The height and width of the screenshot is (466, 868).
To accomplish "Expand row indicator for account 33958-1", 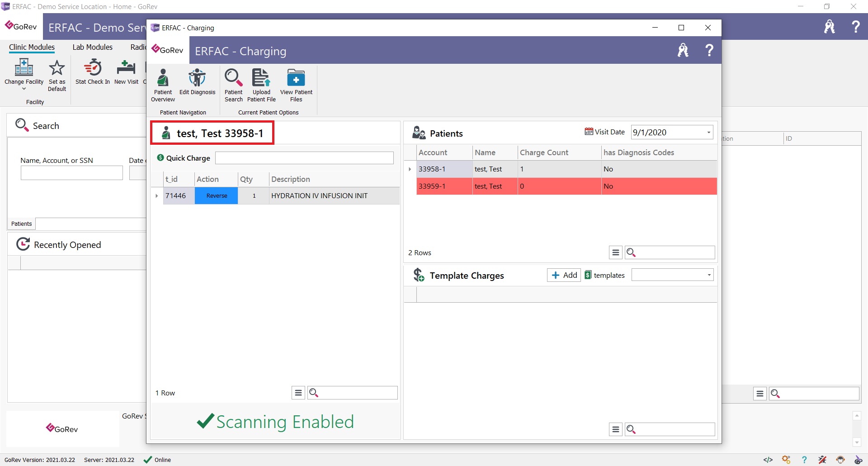I will coord(410,169).
